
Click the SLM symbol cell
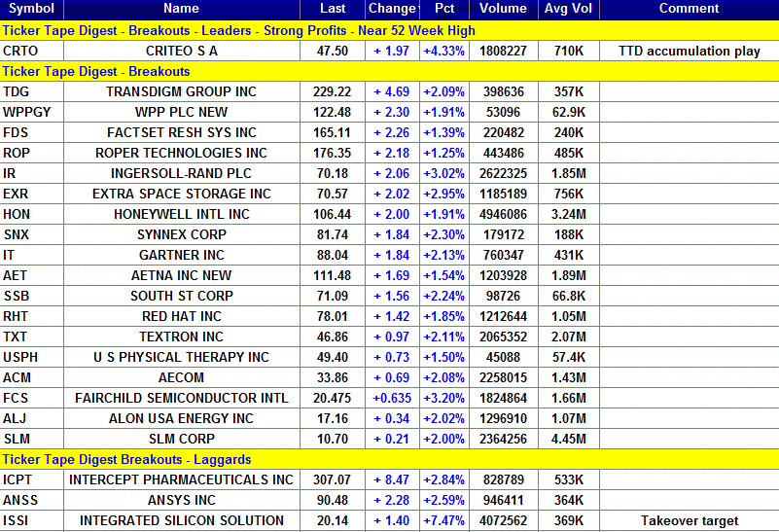click(31, 438)
